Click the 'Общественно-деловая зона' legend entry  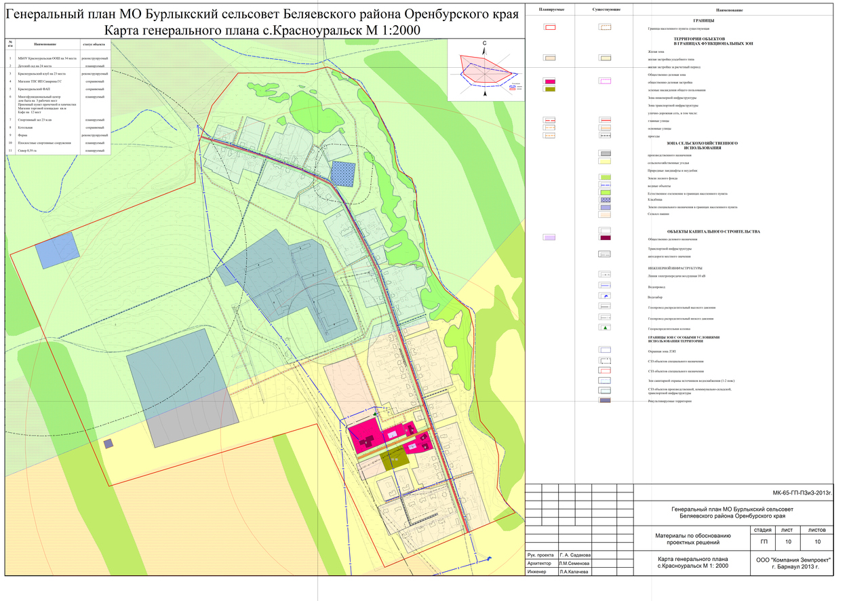pyautogui.click(x=668, y=75)
